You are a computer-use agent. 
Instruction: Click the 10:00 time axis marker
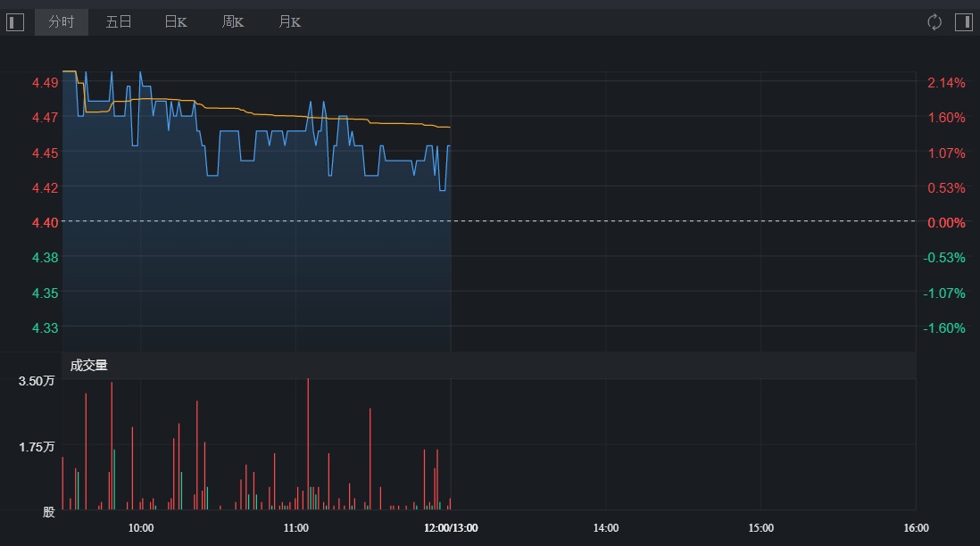141,528
